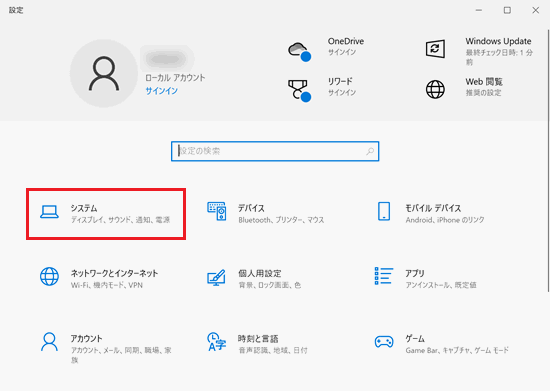Select the システム category title
550x391 pixels.
pyautogui.click(x=84, y=208)
